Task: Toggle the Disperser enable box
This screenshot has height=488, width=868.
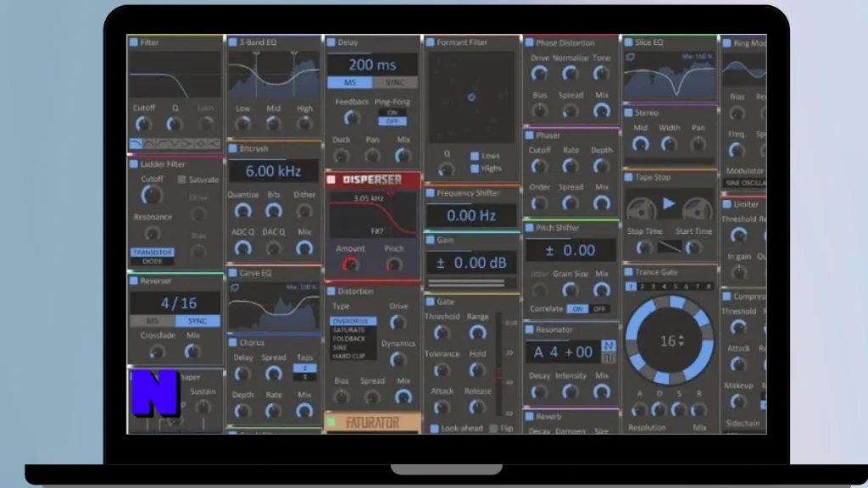Action: point(331,180)
